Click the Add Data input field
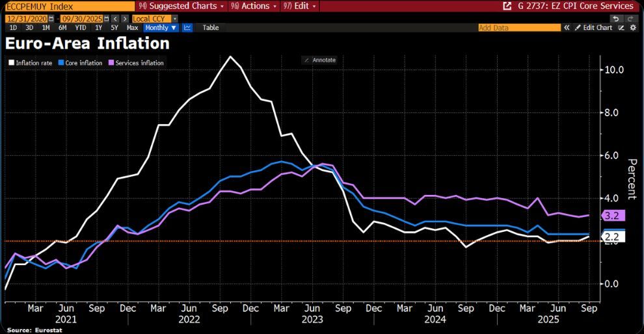The height and width of the screenshot is (334, 644). [519, 27]
